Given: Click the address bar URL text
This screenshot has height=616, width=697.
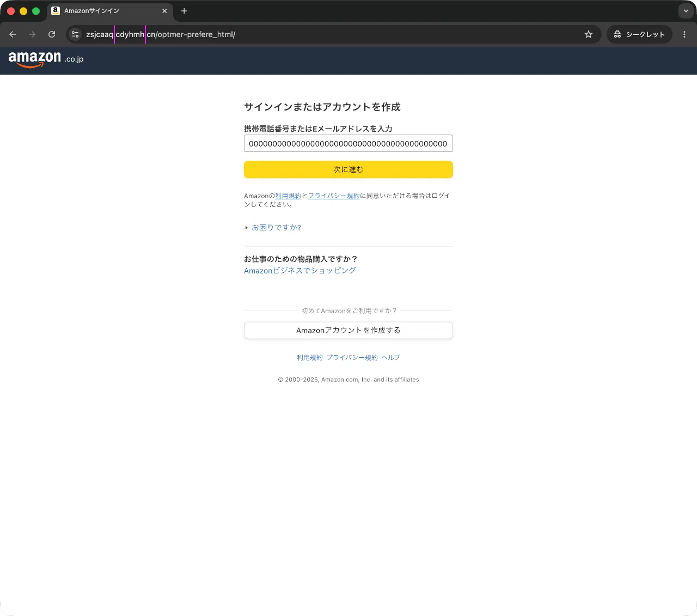Looking at the screenshot, I should (x=161, y=34).
